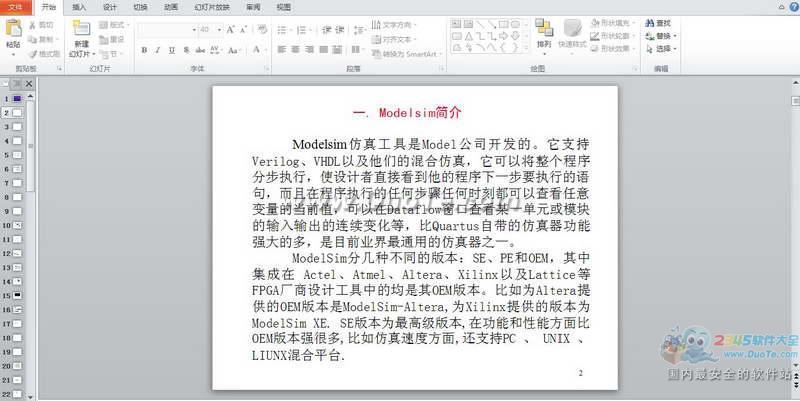Select the text box shape in the gallery

(456, 24)
